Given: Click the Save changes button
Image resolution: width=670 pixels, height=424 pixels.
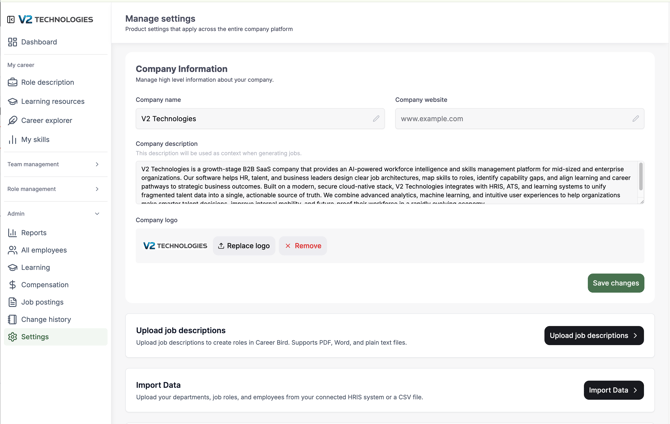Looking at the screenshot, I should pos(616,283).
